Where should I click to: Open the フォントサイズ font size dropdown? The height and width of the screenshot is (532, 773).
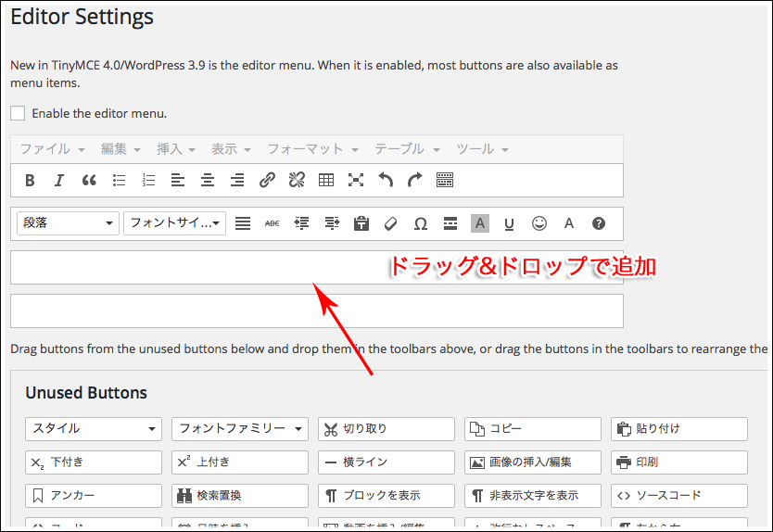coord(175,223)
